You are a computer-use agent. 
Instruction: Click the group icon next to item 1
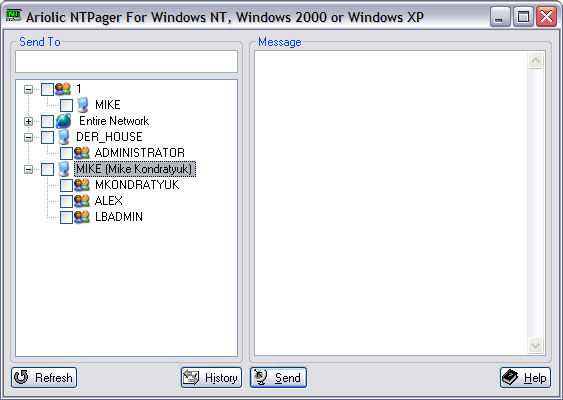click(x=63, y=89)
